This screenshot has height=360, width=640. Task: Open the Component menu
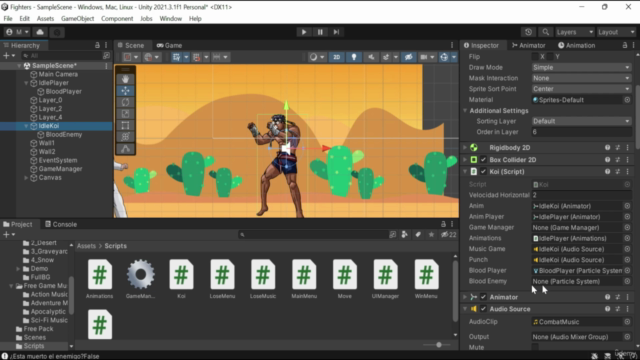pyautogui.click(x=117, y=18)
